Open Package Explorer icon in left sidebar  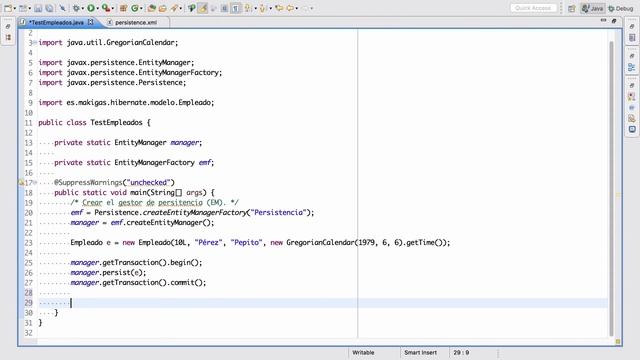coord(8,37)
